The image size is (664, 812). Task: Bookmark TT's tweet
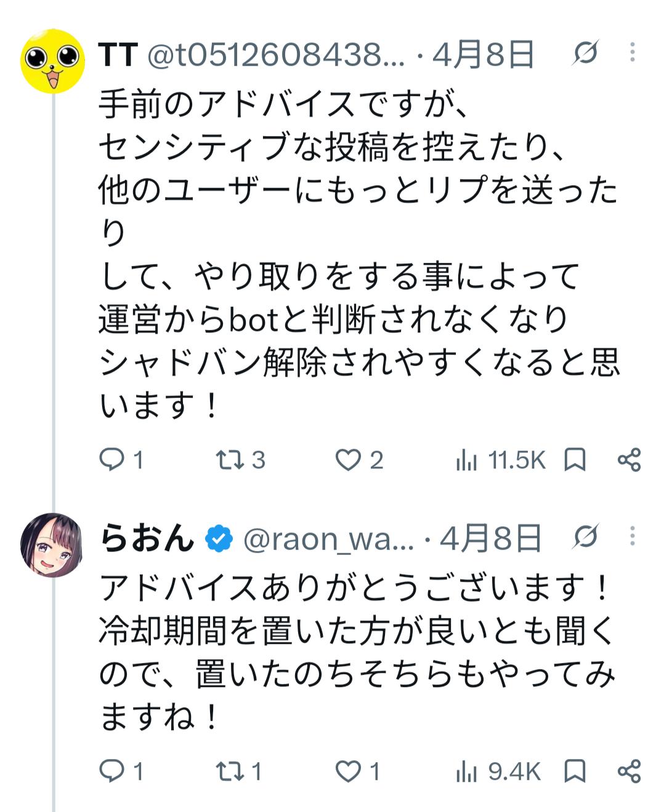(575, 459)
